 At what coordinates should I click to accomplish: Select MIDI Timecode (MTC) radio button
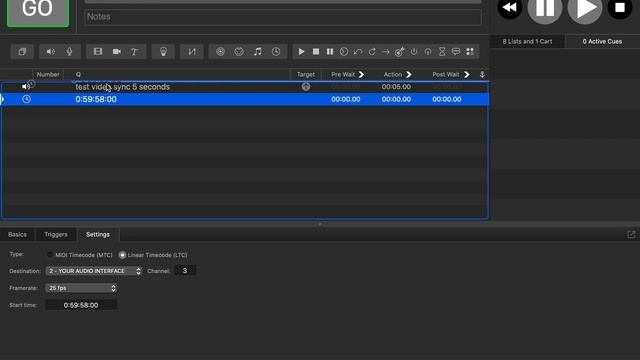click(x=50, y=255)
